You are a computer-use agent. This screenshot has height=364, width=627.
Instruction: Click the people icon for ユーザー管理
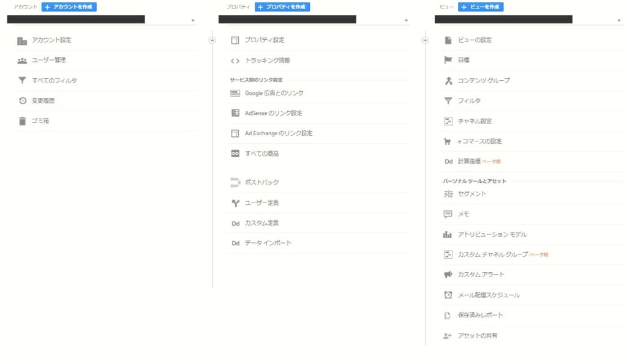click(x=23, y=61)
